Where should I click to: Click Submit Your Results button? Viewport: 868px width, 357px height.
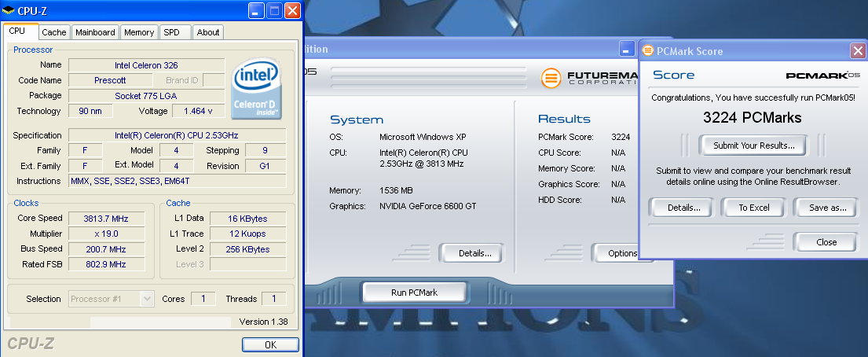pyautogui.click(x=753, y=145)
